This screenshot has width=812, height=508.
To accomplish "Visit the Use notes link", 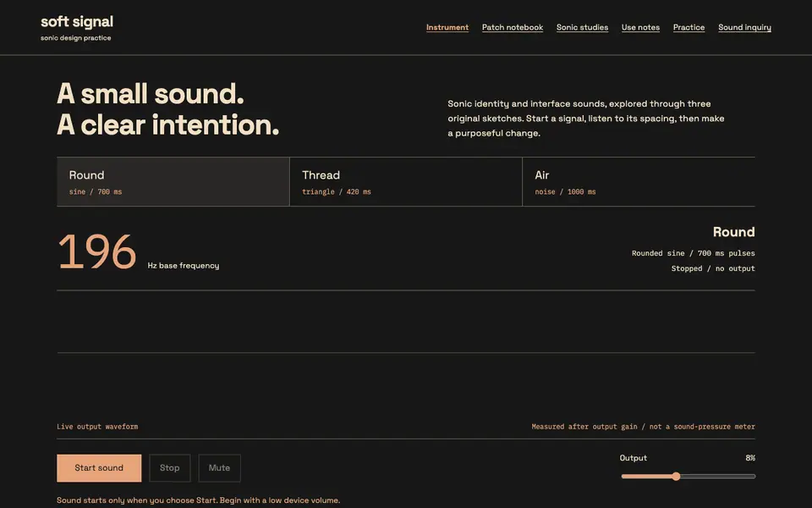I will [640, 27].
